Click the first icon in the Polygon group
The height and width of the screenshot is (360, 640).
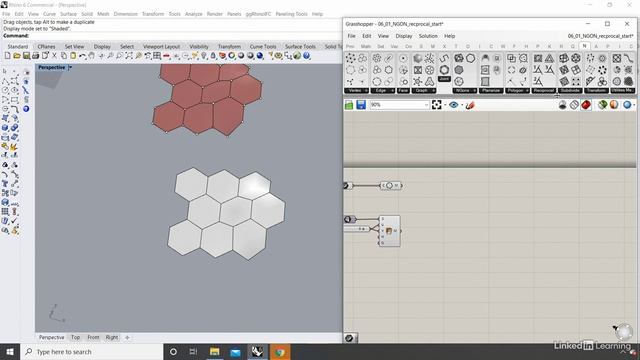pyautogui.click(x=511, y=58)
